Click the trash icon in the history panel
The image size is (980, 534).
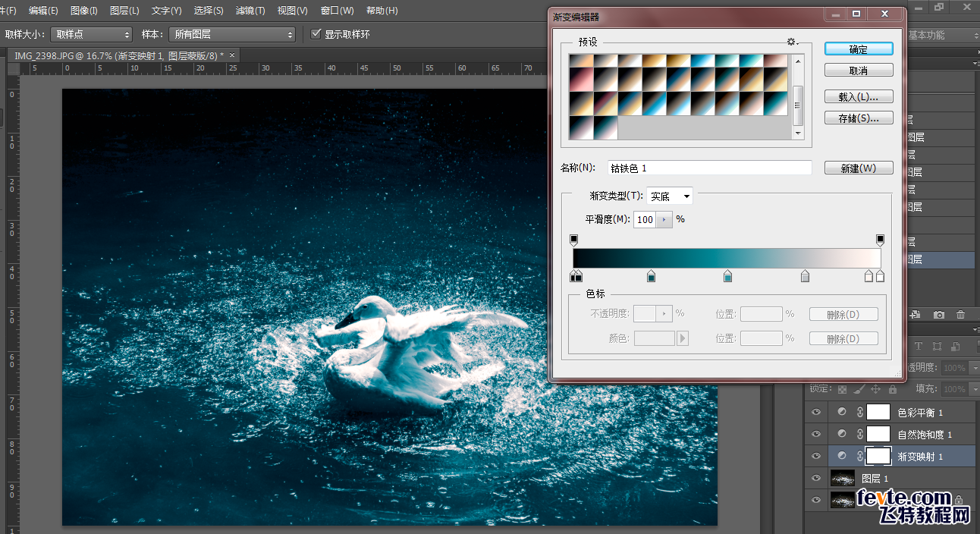(960, 315)
